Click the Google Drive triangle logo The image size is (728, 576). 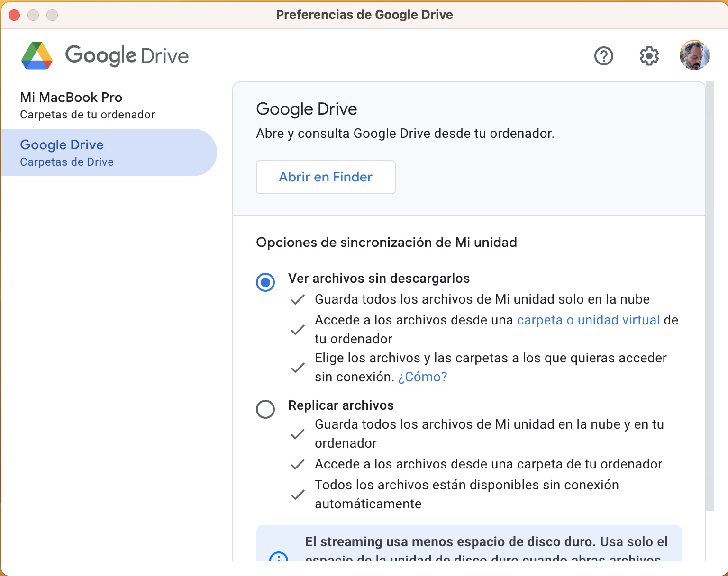37,56
